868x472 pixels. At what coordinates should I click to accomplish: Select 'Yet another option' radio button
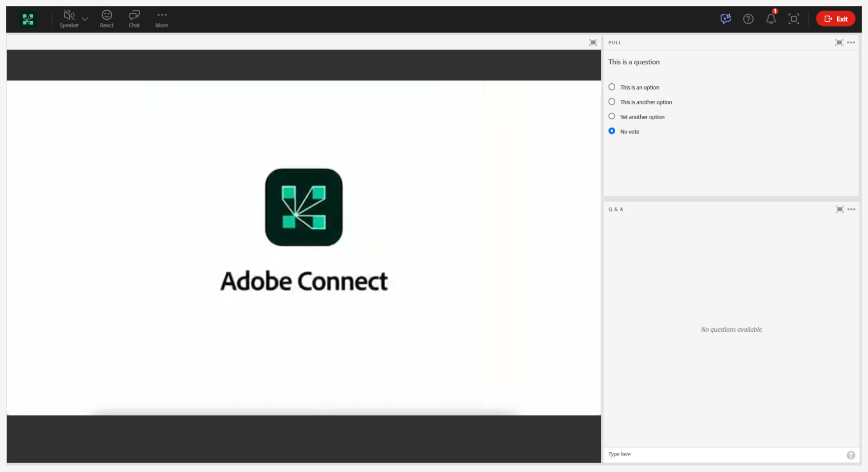612,116
